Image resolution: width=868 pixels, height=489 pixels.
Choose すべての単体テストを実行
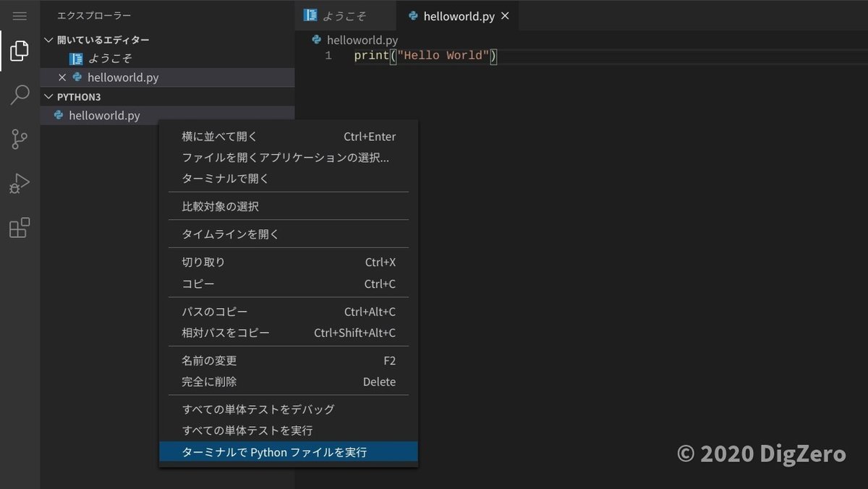tap(289, 430)
